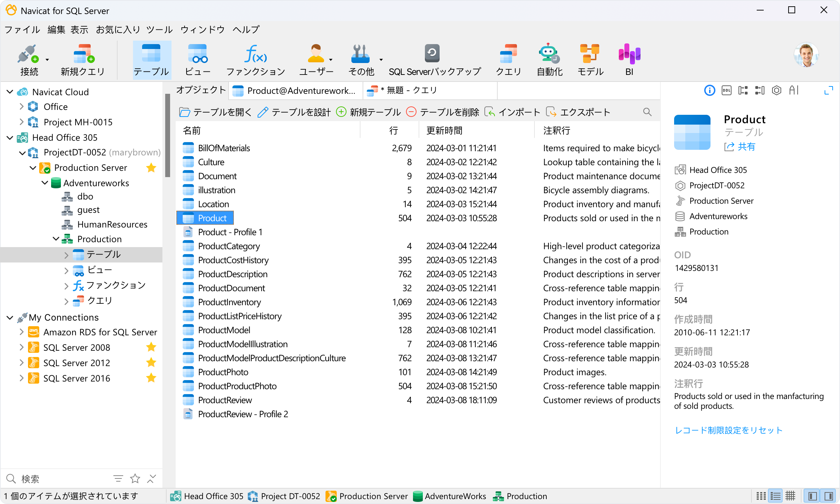Collapse the Adventureworks database node
Image resolution: width=840 pixels, height=504 pixels.
[x=45, y=183]
